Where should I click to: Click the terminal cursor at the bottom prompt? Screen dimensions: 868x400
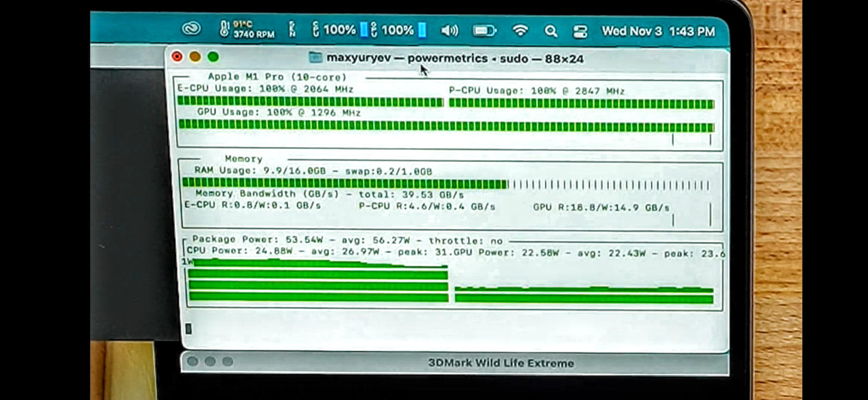[x=188, y=329]
